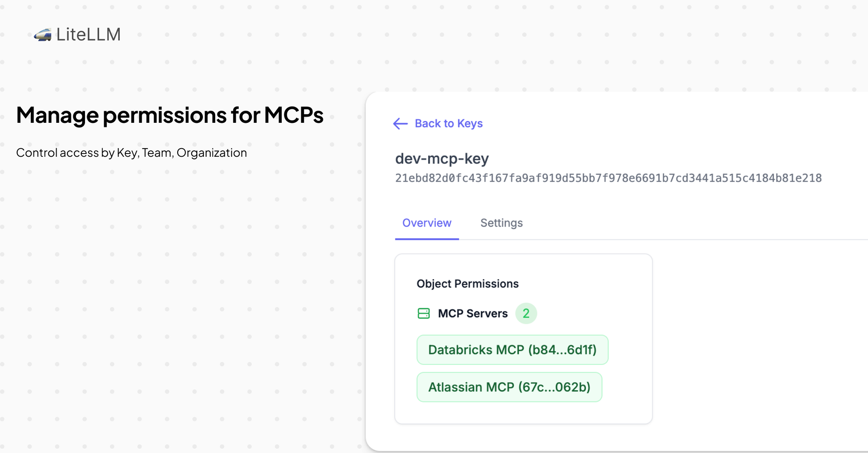Click the back arrow icon near Back to Keys
Viewport: 868px width, 453px height.
click(x=400, y=124)
